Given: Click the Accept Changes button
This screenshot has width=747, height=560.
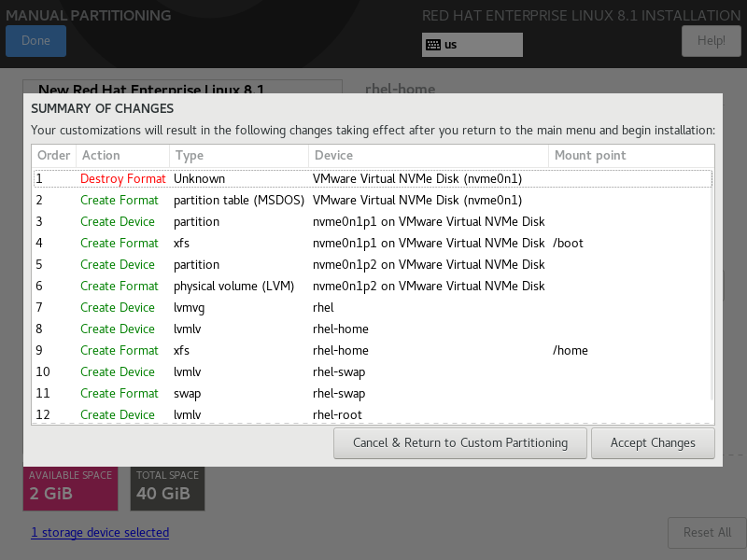Looking at the screenshot, I should click(x=653, y=442).
